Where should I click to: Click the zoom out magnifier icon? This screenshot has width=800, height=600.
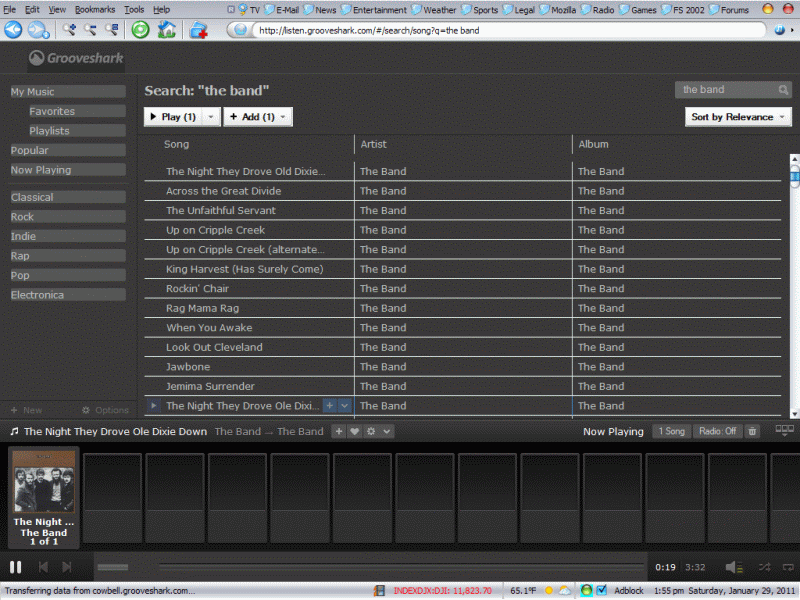tap(90, 30)
